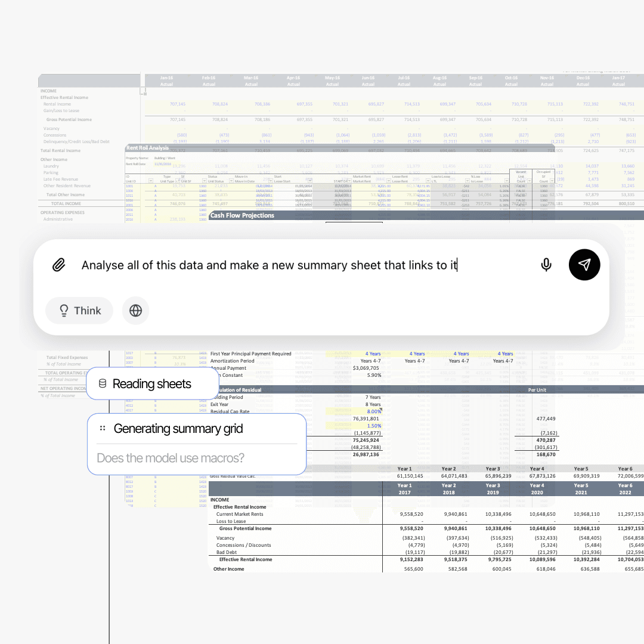
Task: Toggle the Think mode button
Action: (79, 311)
